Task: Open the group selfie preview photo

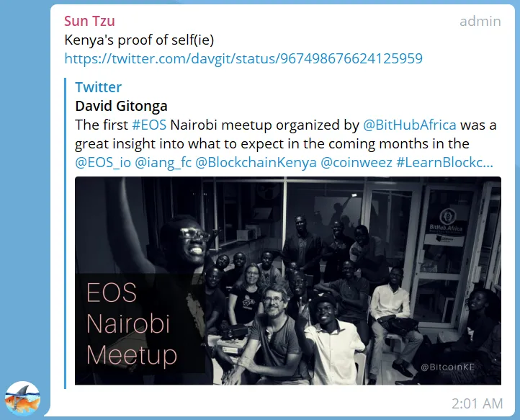Action: click(x=288, y=281)
